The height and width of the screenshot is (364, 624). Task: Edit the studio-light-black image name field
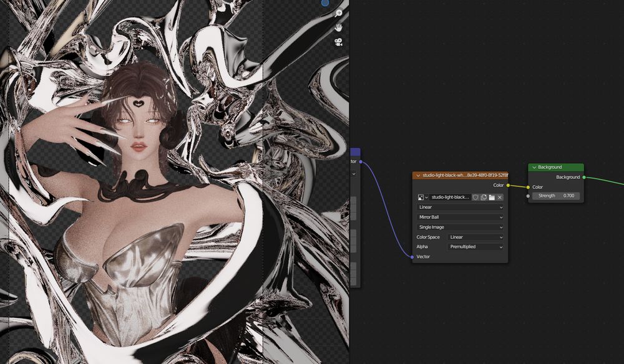coord(450,197)
